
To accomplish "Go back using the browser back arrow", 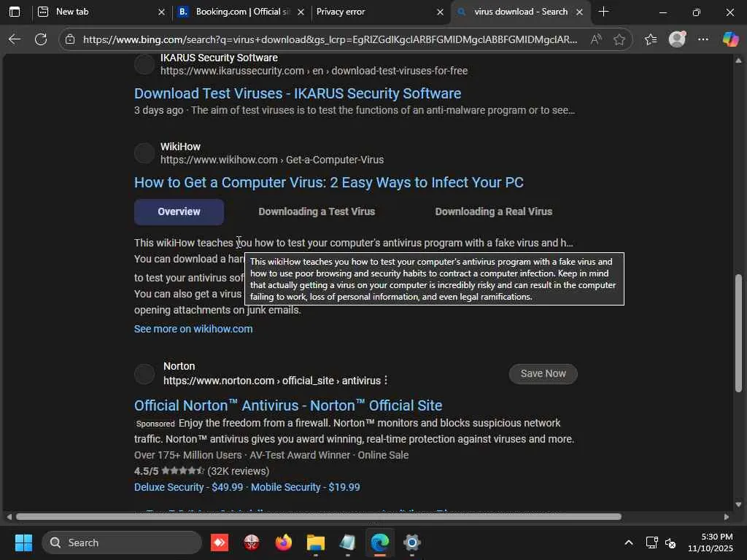I will (x=15, y=39).
